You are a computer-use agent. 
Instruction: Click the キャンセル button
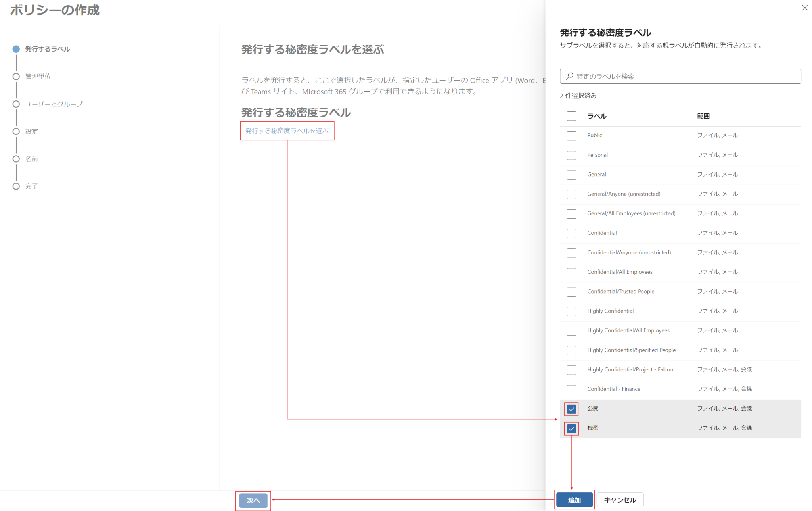tap(619, 499)
